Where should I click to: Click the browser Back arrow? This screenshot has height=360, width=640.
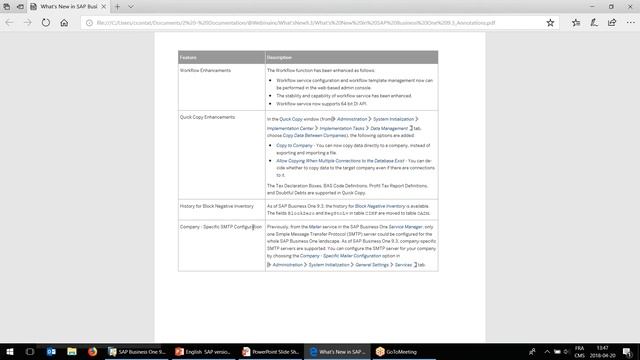coord(9,23)
